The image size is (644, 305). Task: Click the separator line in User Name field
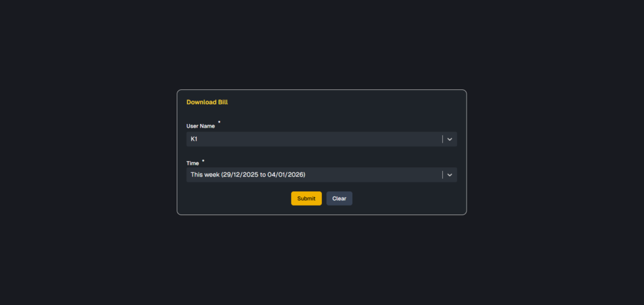point(443,139)
